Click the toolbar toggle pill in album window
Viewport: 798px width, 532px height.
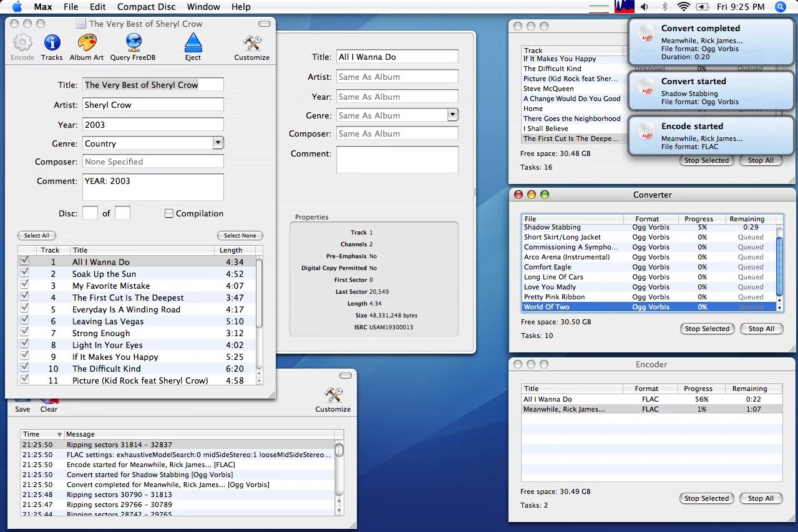[265, 24]
